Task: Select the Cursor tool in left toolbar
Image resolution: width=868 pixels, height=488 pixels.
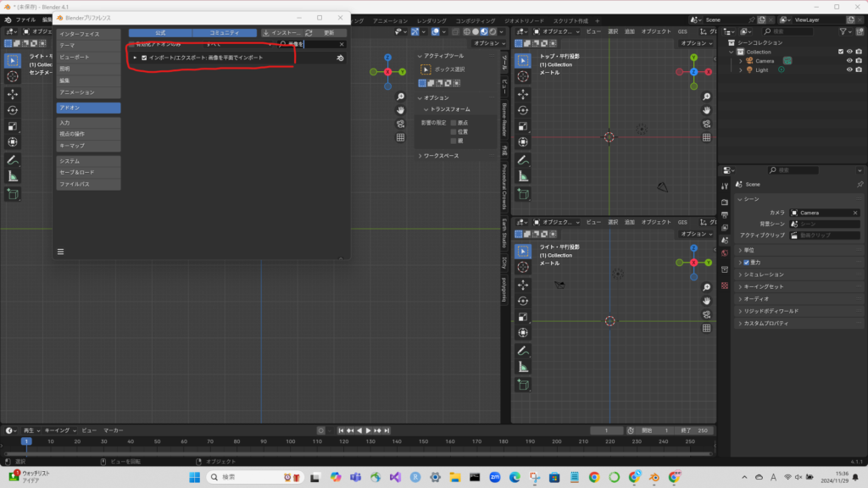Action: point(13,77)
